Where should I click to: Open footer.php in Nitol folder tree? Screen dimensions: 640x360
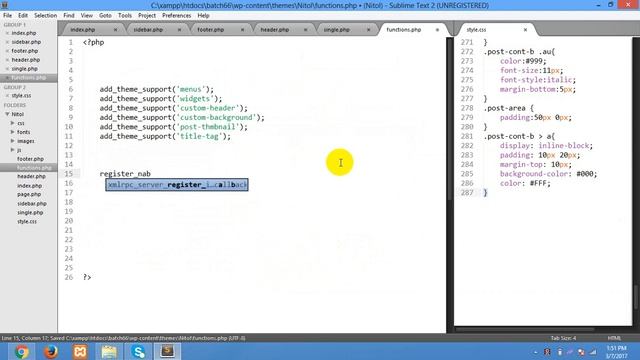click(30, 159)
